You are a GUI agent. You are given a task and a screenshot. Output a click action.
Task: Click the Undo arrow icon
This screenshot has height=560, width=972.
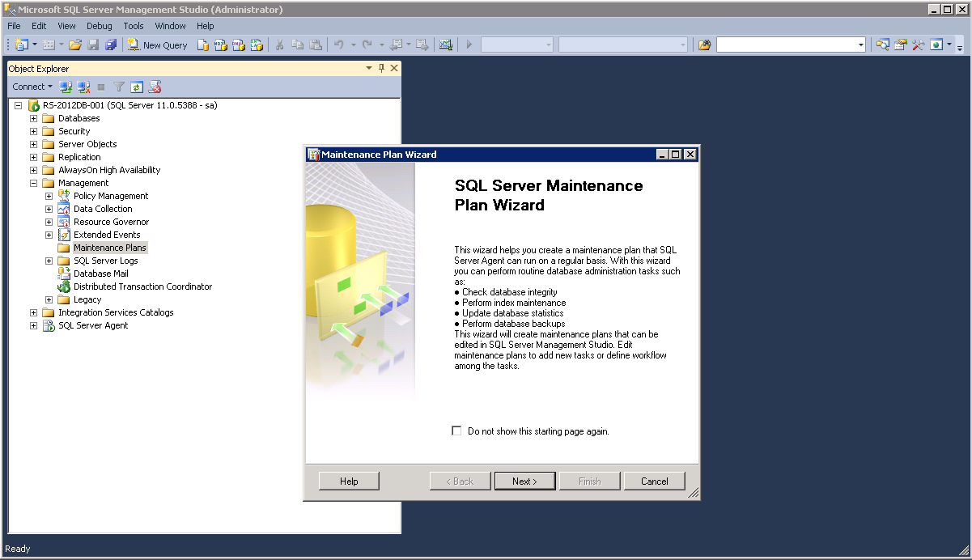tap(340, 45)
